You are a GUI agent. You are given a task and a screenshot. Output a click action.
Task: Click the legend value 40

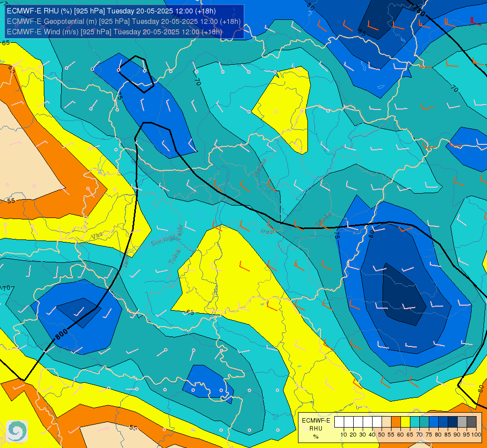(x=372, y=435)
